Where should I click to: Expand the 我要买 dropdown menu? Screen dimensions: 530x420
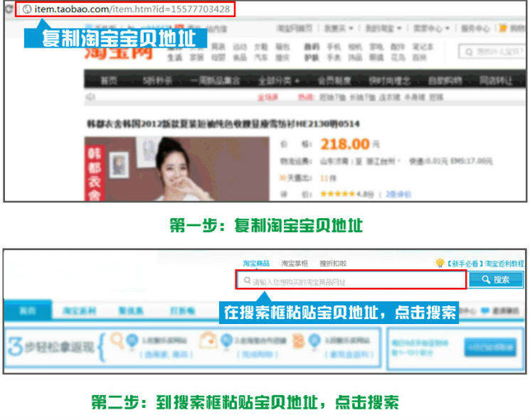(x=339, y=28)
